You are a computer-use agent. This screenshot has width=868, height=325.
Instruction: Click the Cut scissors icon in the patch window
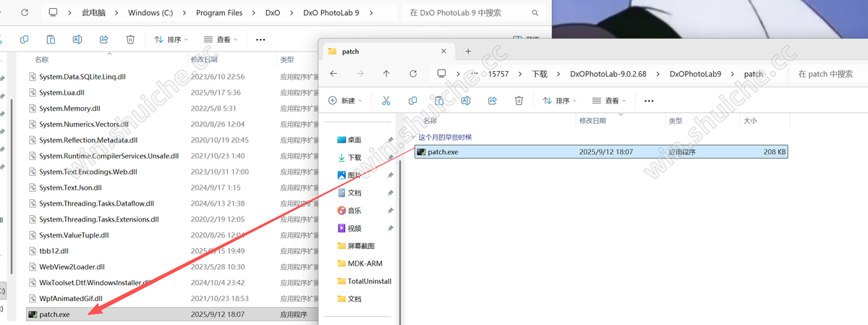[386, 101]
